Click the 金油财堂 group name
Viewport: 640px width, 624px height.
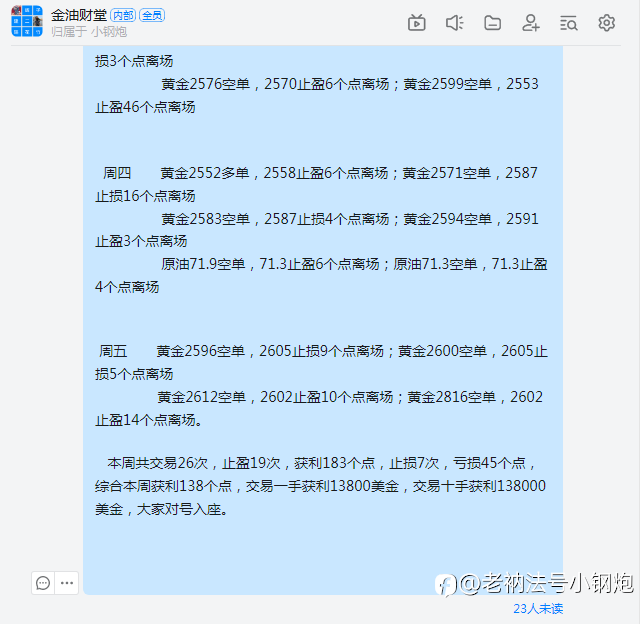click(79, 16)
